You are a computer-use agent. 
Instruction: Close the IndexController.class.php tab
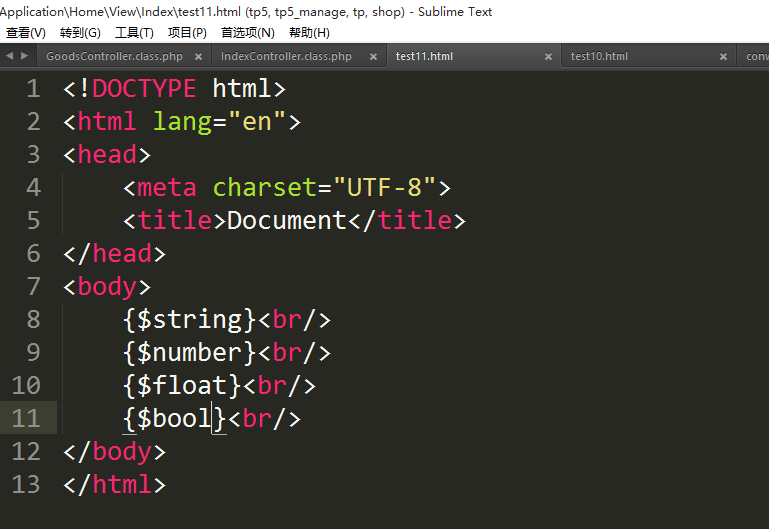373,57
